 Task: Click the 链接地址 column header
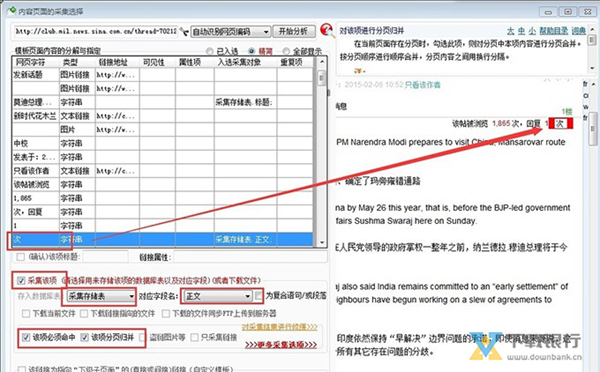coord(117,62)
